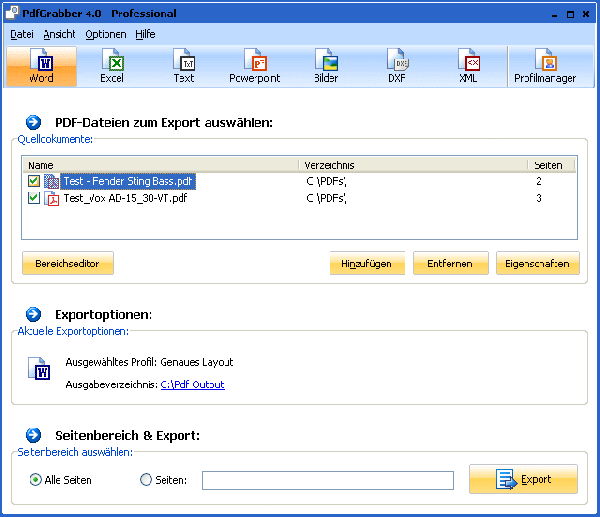The image size is (600, 517).
Task: Select the Excel export icon
Action: (112, 67)
